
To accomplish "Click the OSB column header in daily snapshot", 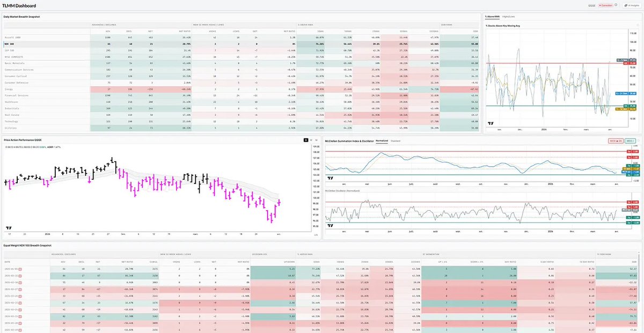I will [475, 31].
